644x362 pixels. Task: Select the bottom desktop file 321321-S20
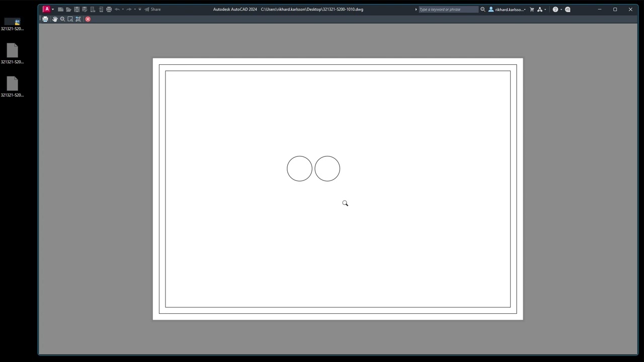tap(12, 87)
